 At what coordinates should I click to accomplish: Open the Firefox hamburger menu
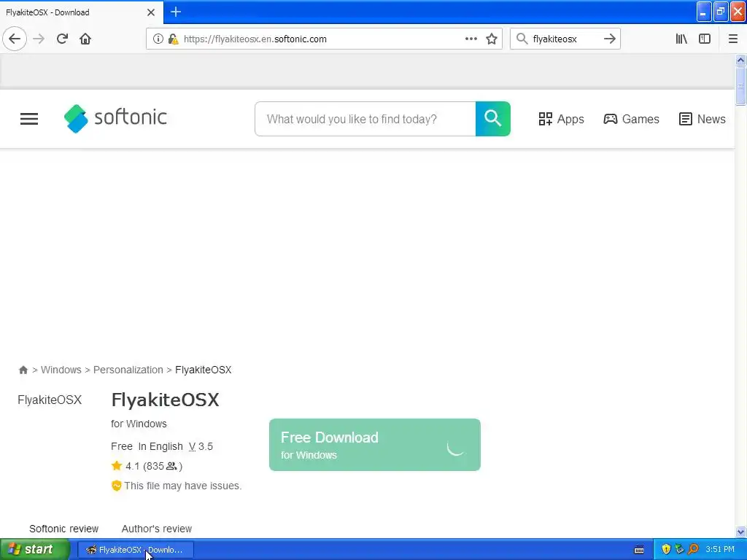point(732,39)
